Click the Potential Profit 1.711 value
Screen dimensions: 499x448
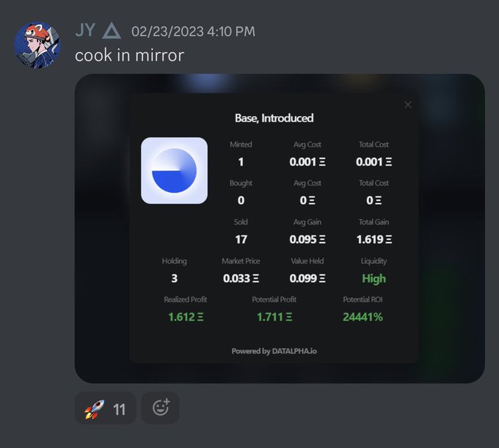pyautogui.click(x=274, y=317)
